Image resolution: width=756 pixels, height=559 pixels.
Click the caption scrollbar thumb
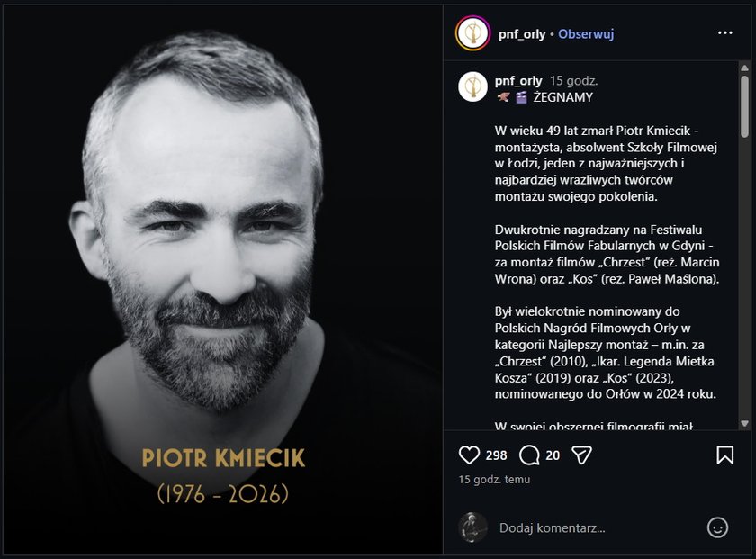(x=744, y=105)
